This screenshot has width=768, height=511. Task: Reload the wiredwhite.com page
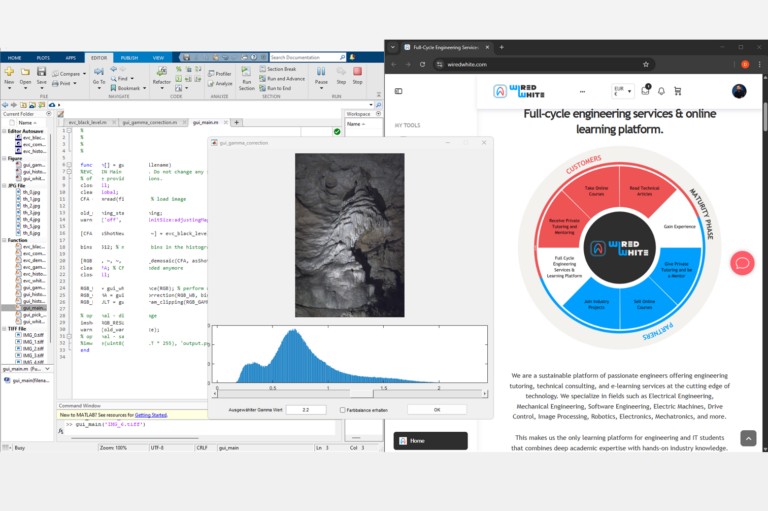click(422, 64)
